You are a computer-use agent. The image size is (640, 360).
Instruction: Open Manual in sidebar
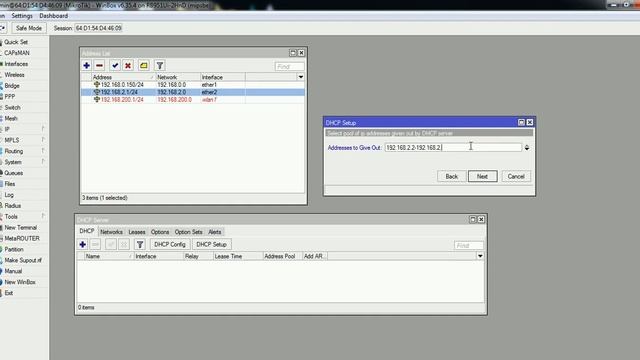point(13,271)
